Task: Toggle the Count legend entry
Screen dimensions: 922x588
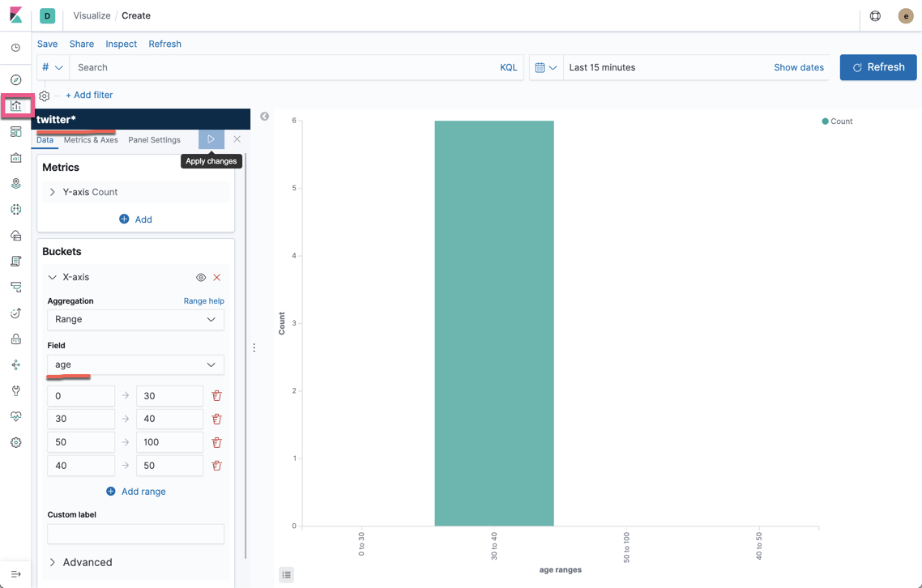Action: [x=837, y=121]
